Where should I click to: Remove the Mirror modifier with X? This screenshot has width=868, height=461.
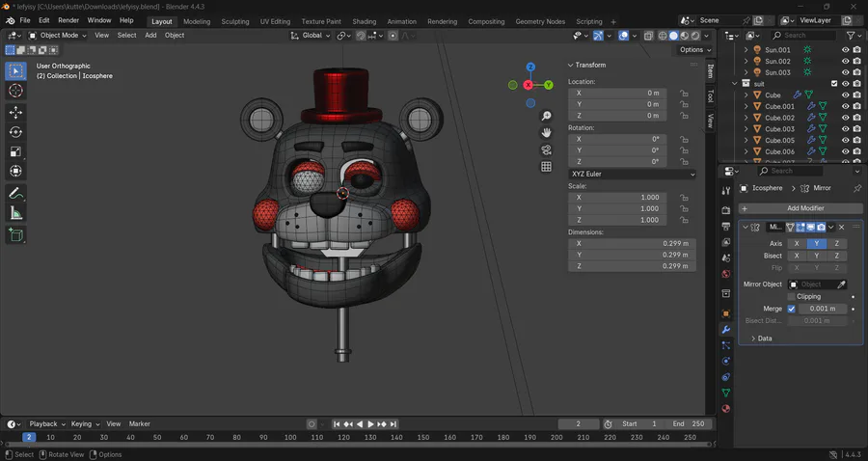[841, 227]
